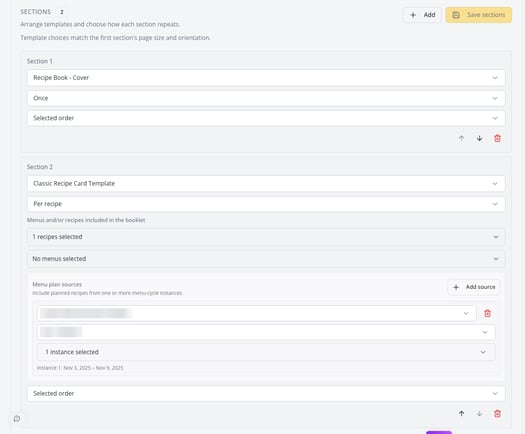Click the plus icon in Add source button
This screenshot has height=434, width=525.
[x=456, y=287]
